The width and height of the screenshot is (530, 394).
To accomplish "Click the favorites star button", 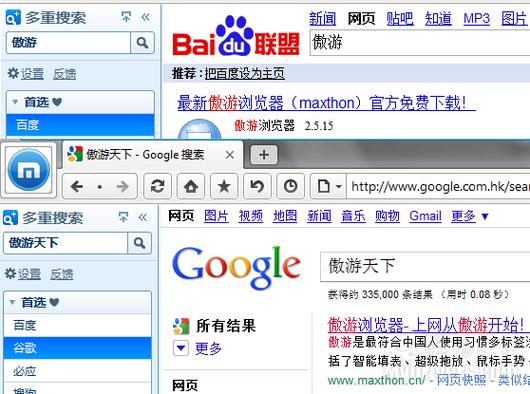I will click(x=224, y=186).
